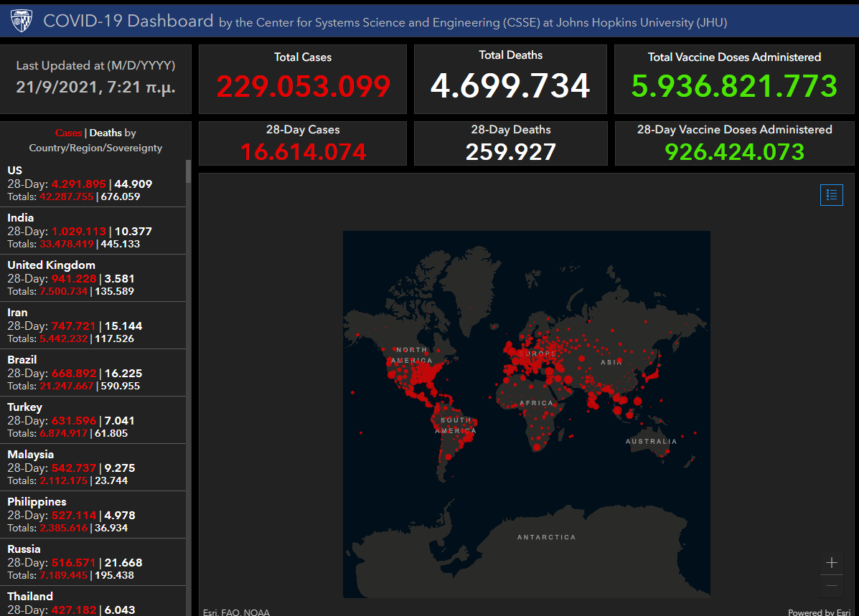Select US in the country list

click(93, 184)
